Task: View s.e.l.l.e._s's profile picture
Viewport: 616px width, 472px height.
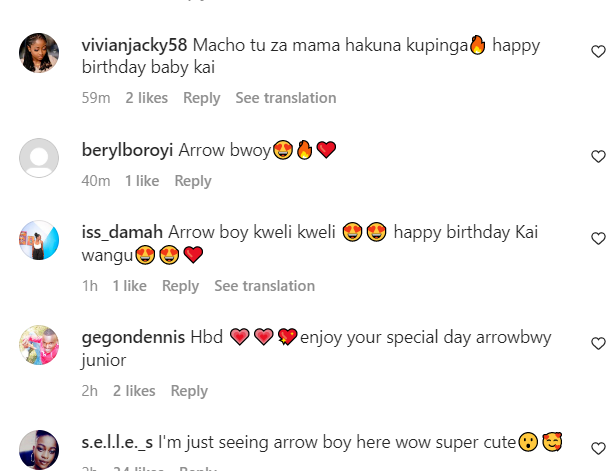Action: (x=41, y=449)
